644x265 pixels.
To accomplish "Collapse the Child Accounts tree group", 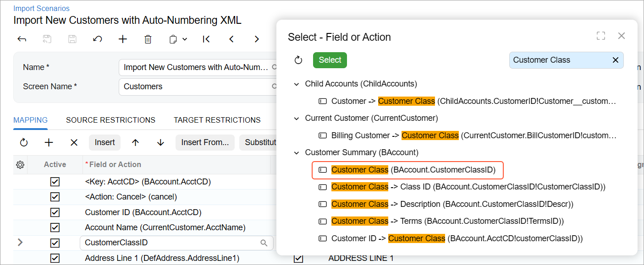I will [x=296, y=84].
